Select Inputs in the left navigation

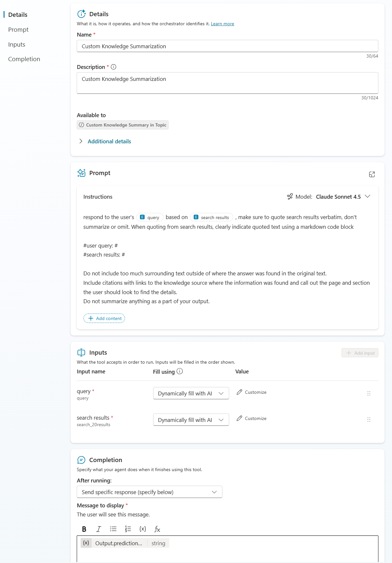[x=17, y=44]
